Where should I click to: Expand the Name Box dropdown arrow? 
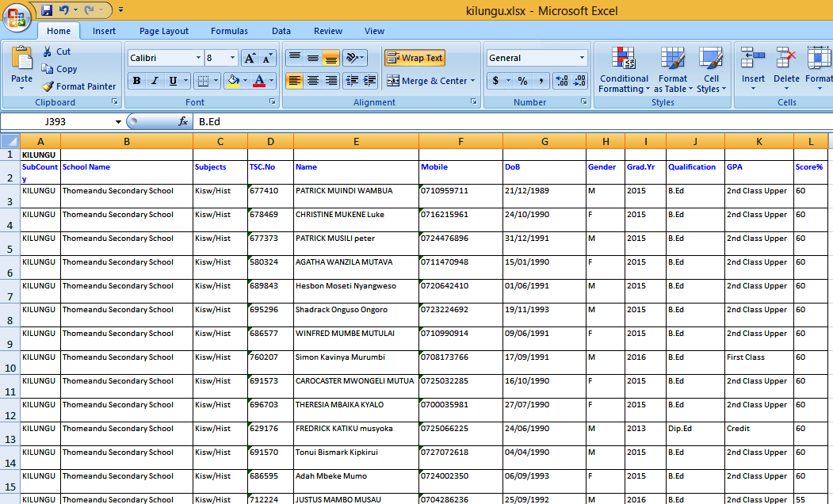coord(119,121)
